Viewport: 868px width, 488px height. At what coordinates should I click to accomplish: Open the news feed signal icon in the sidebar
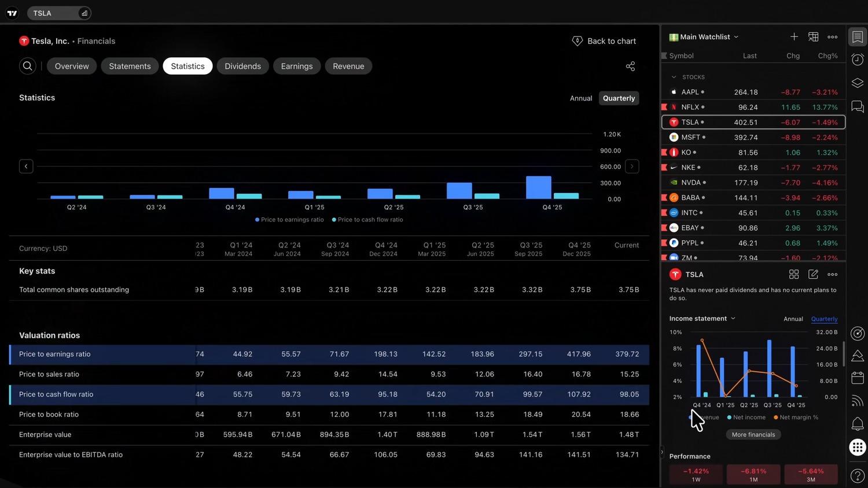(858, 401)
